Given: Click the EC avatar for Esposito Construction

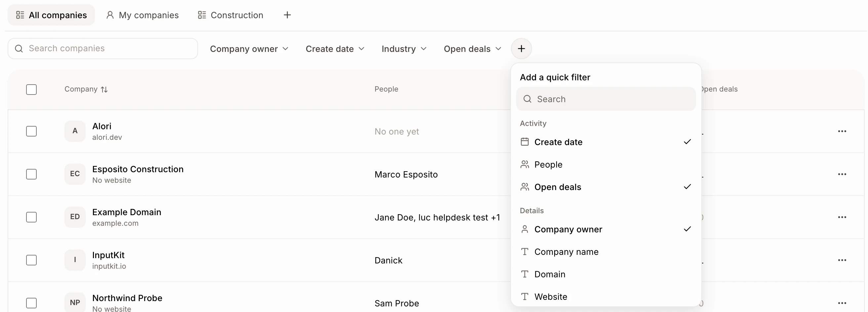Looking at the screenshot, I should point(75,174).
